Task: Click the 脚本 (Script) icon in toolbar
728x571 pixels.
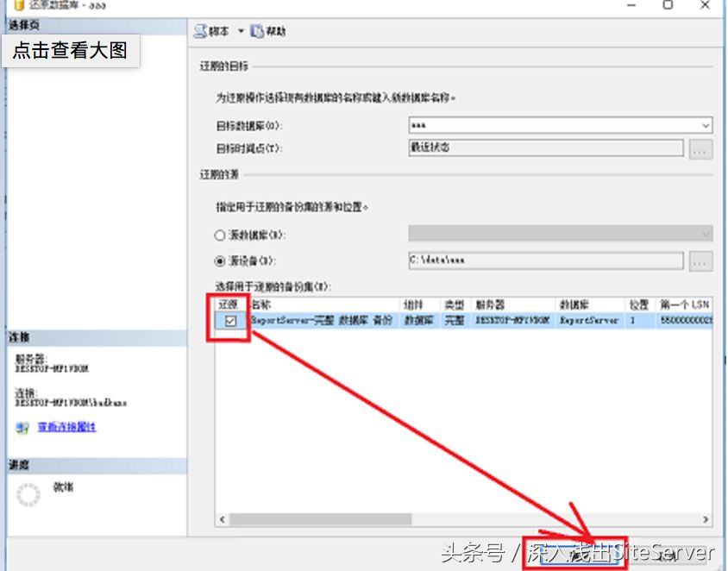Action: pyautogui.click(x=200, y=31)
